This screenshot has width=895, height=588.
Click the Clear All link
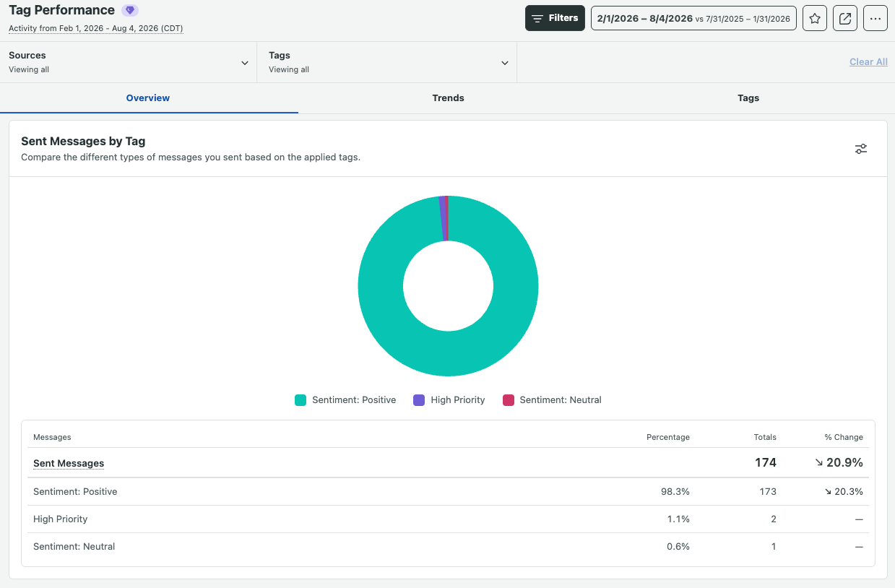click(x=868, y=62)
